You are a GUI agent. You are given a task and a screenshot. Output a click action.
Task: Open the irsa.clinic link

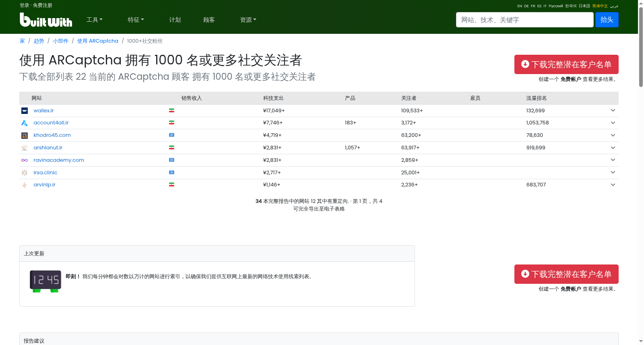coord(45,173)
